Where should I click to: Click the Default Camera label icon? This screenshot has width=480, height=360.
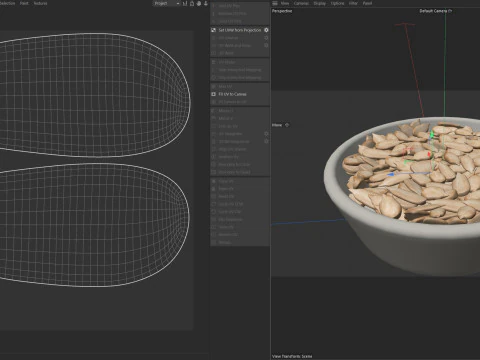click(450, 11)
